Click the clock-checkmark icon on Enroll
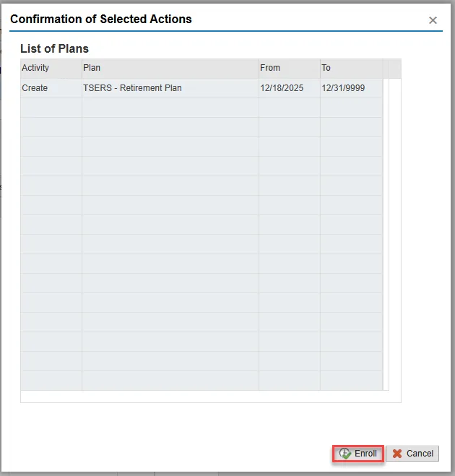 pos(345,454)
